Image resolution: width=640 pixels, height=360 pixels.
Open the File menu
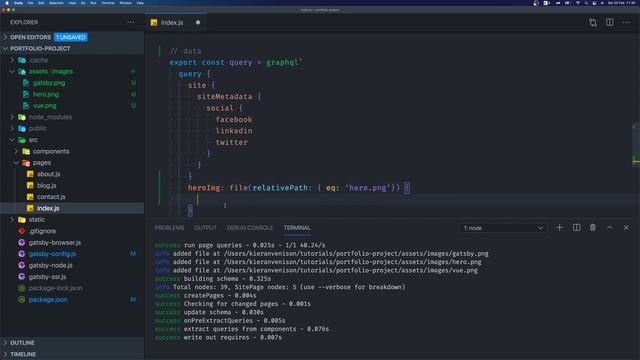tap(30, 3)
